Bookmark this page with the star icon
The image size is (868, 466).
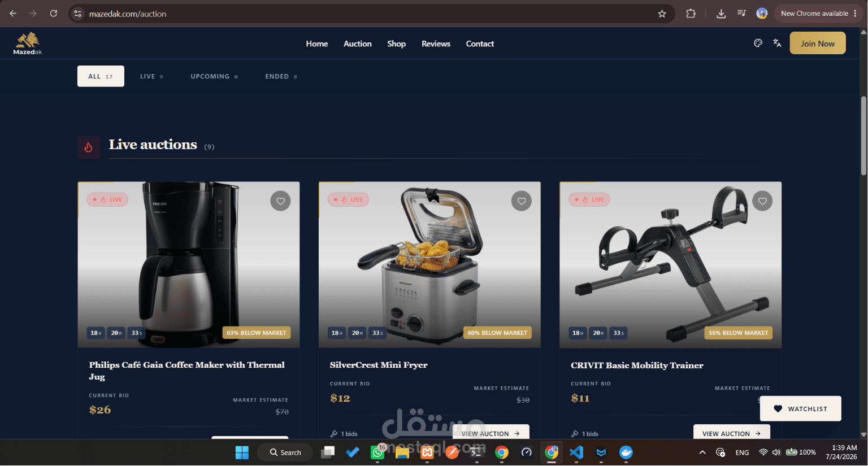point(662,14)
